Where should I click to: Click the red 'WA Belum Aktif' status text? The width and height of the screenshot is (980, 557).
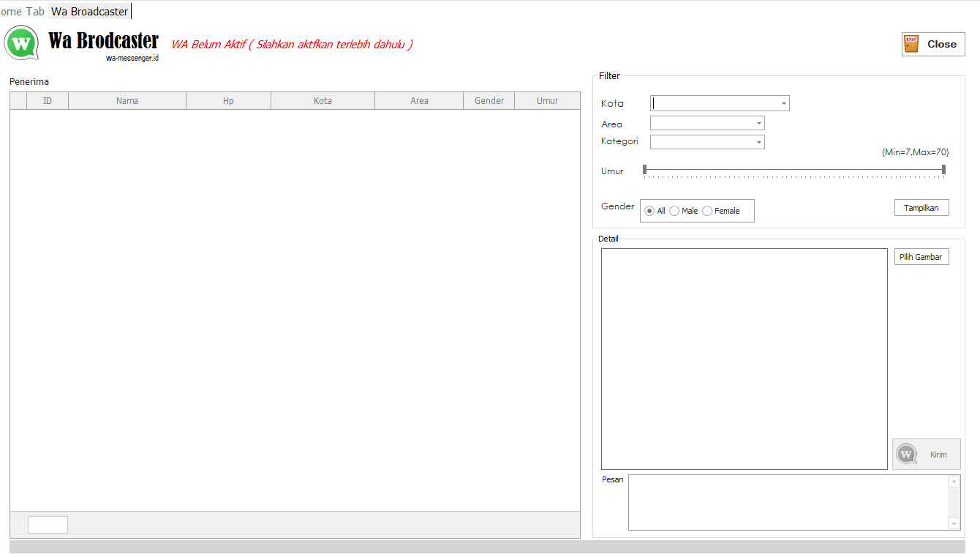coord(292,44)
